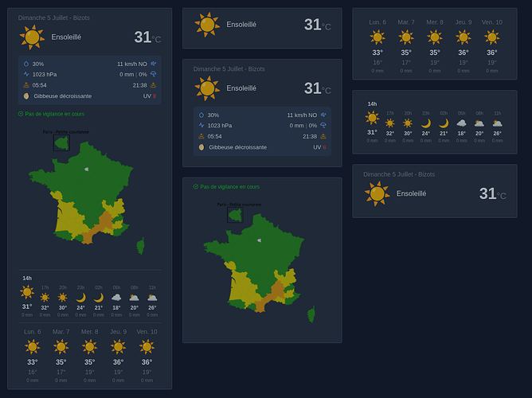Click Paris - Petite couronne inset on left map
The image size is (532, 398).
click(62, 142)
